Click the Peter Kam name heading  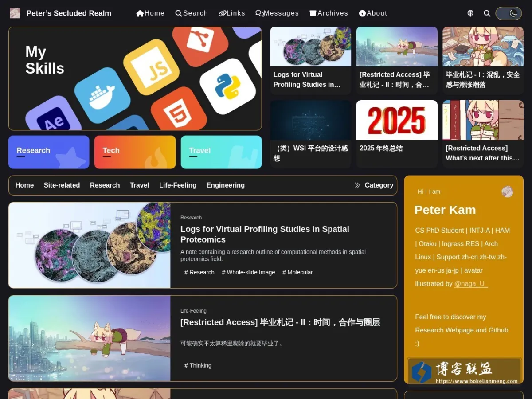[x=445, y=210]
